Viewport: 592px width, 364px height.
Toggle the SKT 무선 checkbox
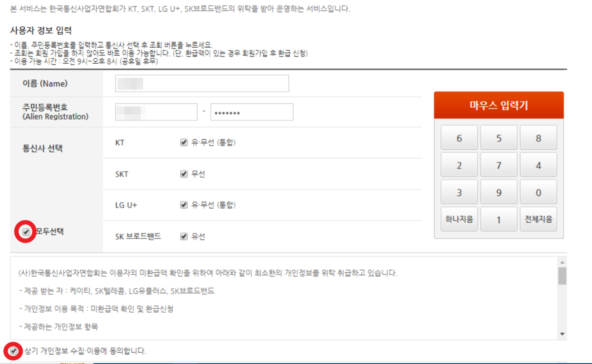(184, 174)
